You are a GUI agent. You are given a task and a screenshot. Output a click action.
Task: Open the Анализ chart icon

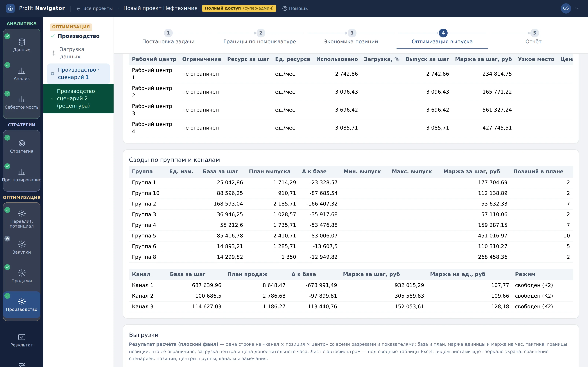click(x=22, y=71)
